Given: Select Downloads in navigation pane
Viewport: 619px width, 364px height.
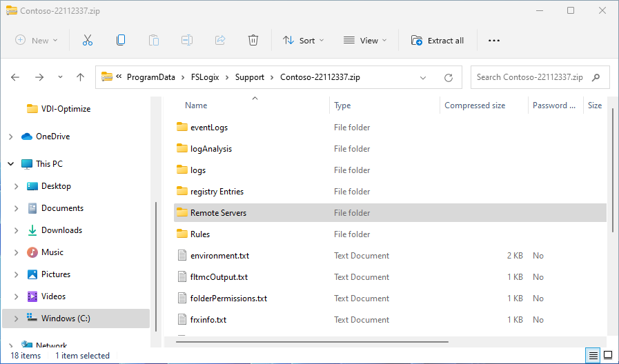Looking at the screenshot, I should coord(54,230).
